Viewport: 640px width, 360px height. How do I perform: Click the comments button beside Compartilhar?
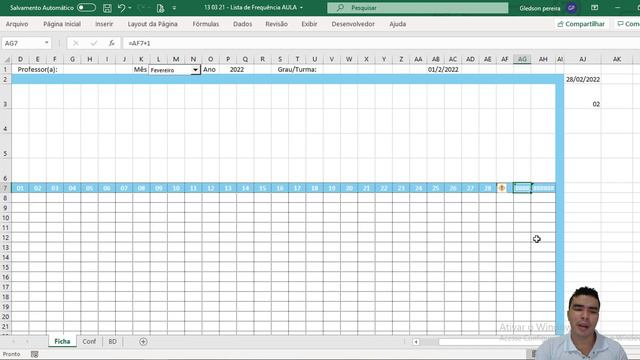click(x=628, y=24)
